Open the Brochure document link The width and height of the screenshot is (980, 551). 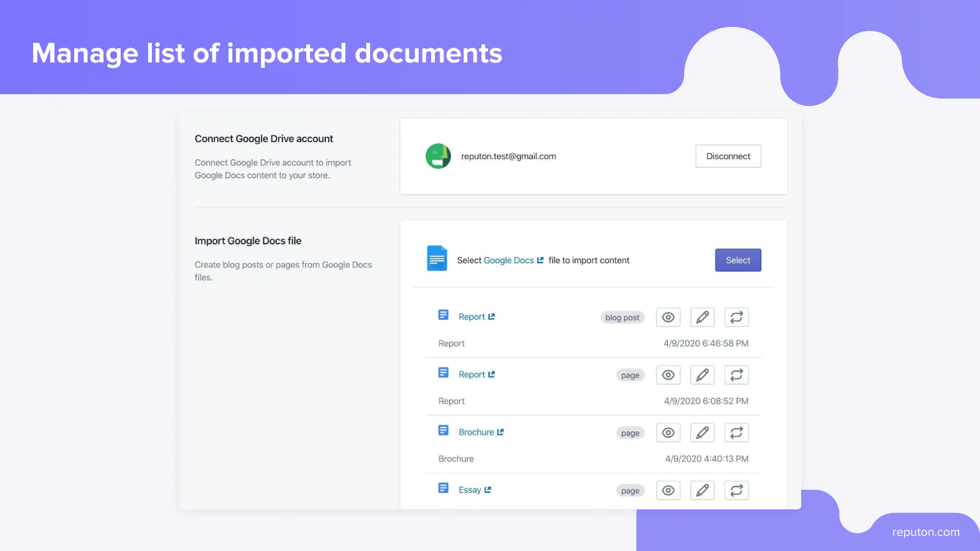pyautogui.click(x=481, y=432)
